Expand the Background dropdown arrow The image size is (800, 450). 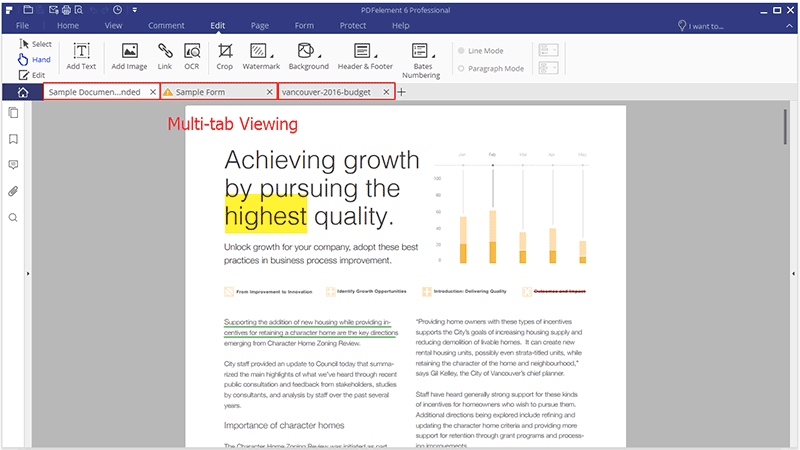[319, 56]
